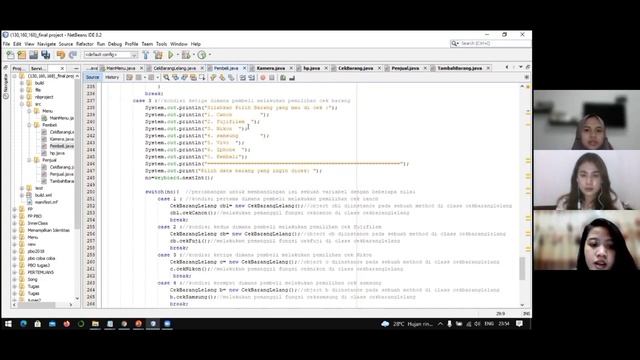Switch to the CekBarang.java tab
This screenshot has width=640, height=360.
pyautogui.click(x=356, y=68)
